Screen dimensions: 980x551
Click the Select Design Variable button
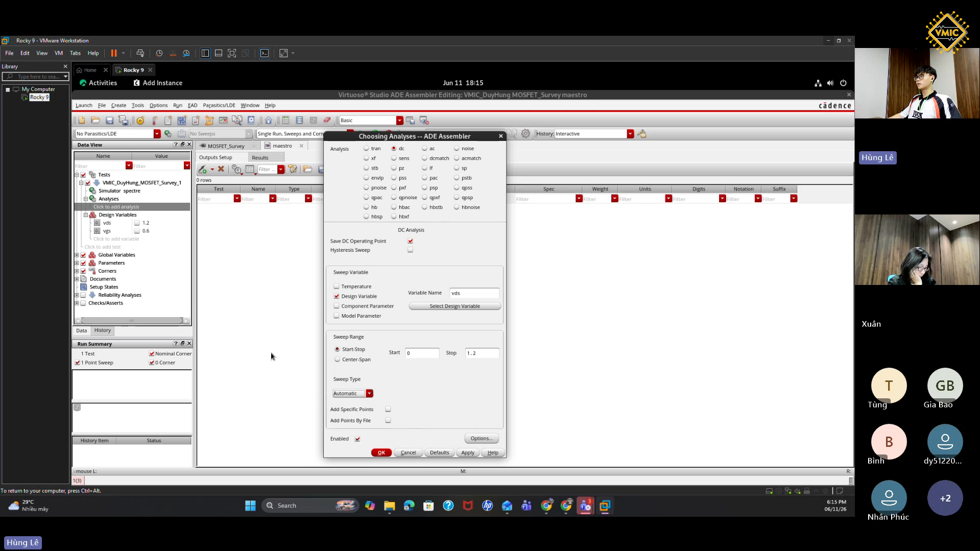(455, 306)
